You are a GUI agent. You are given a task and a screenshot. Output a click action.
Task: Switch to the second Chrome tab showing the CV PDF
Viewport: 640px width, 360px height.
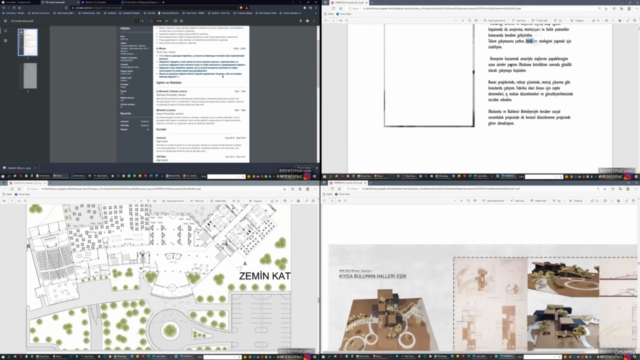tap(60, 2)
